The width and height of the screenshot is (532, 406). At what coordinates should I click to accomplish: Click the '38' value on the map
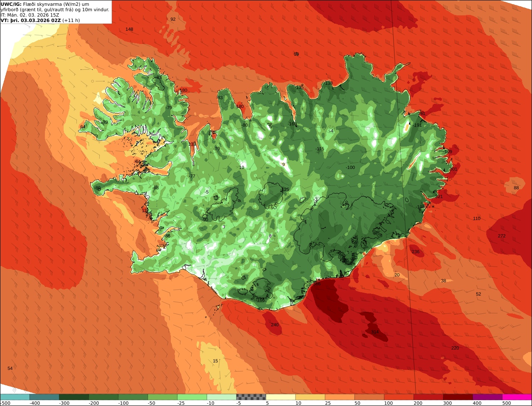pyautogui.click(x=443, y=281)
